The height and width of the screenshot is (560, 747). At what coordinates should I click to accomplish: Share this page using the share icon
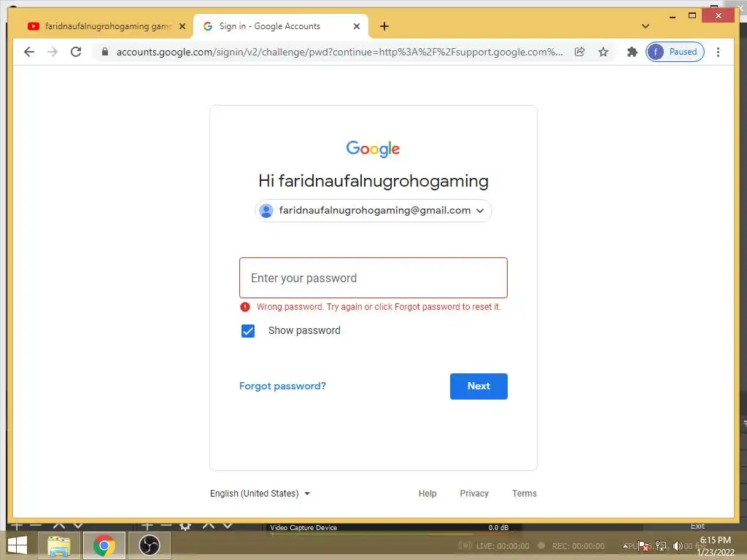point(579,52)
